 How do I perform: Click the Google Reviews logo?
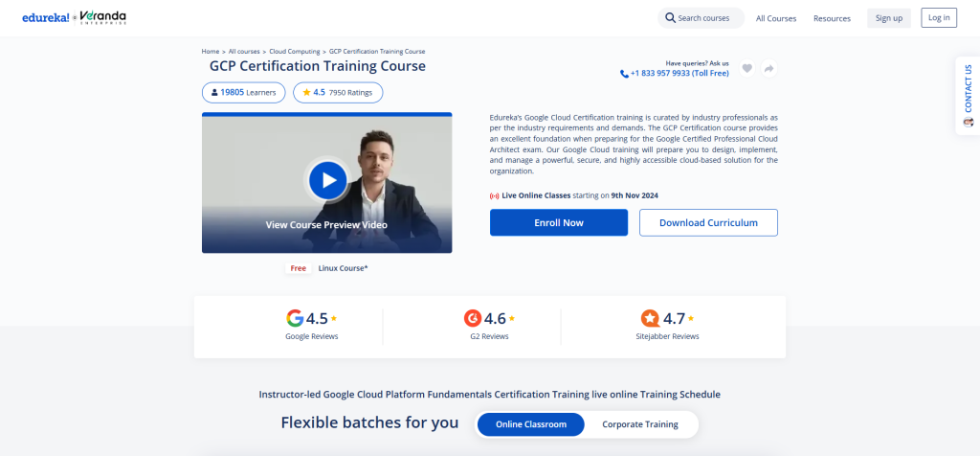[x=295, y=318]
